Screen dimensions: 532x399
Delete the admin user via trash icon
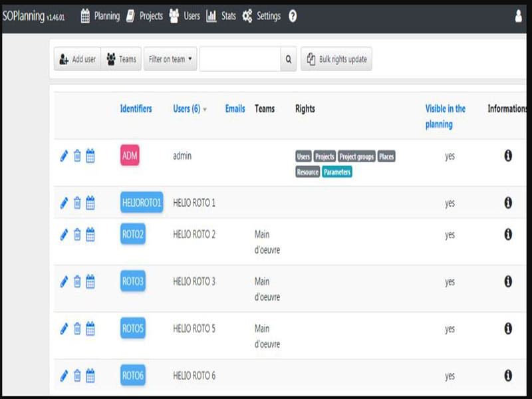tap(77, 156)
